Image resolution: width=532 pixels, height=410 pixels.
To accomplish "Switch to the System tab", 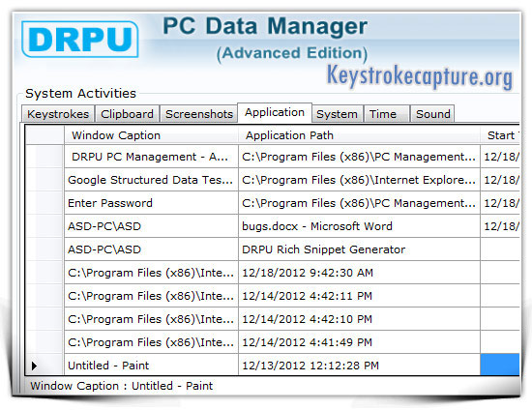I will click(337, 114).
